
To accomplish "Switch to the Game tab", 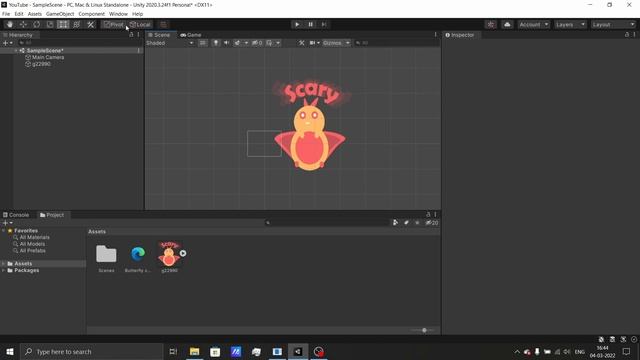I will 191,35.
